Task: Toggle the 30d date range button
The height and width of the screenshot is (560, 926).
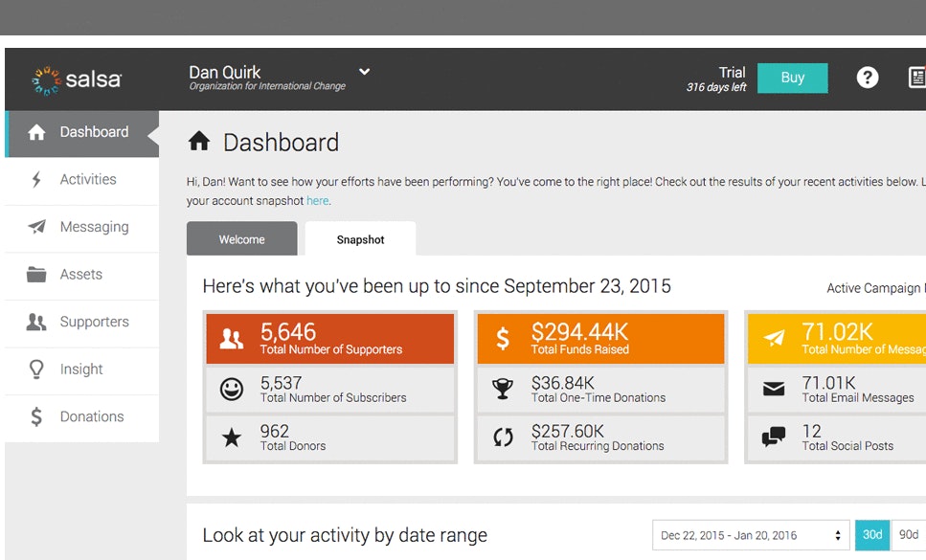Action: tap(871, 535)
